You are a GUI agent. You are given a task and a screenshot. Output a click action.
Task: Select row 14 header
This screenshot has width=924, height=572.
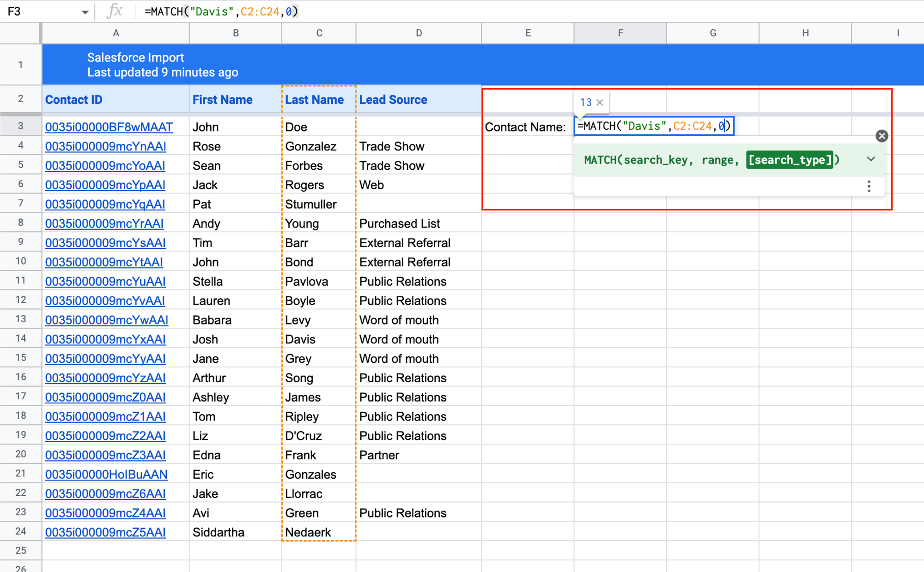point(21,338)
